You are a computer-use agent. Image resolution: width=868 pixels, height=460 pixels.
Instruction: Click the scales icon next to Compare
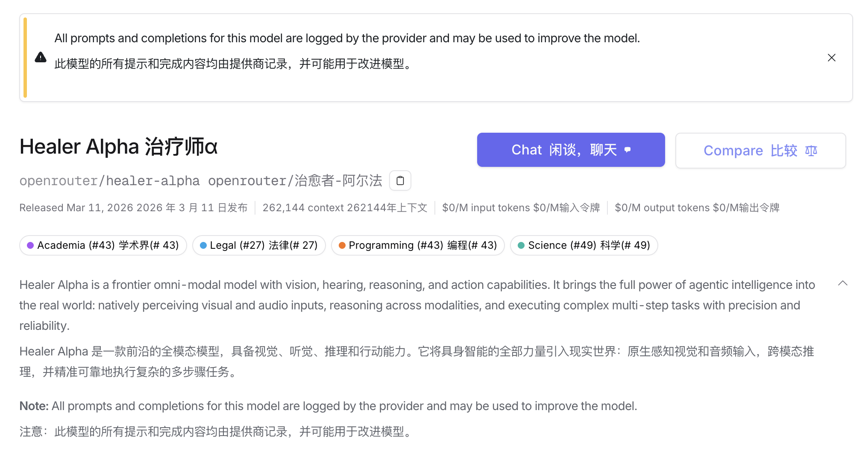click(x=811, y=151)
